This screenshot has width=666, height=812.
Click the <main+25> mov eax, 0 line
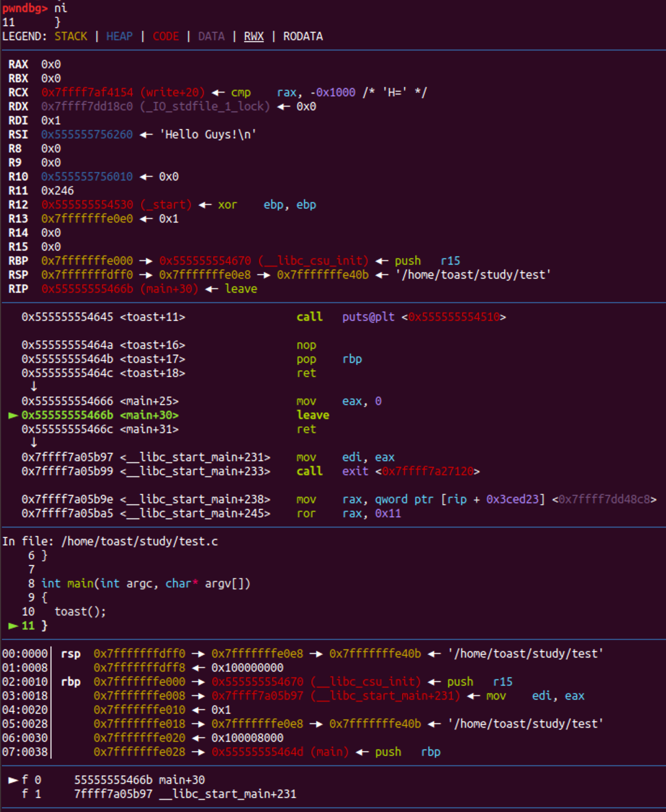coord(202,401)
